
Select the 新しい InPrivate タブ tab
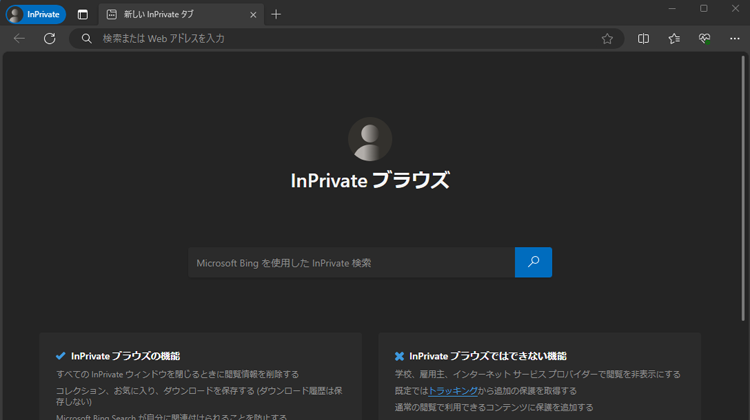coord(181,14)
